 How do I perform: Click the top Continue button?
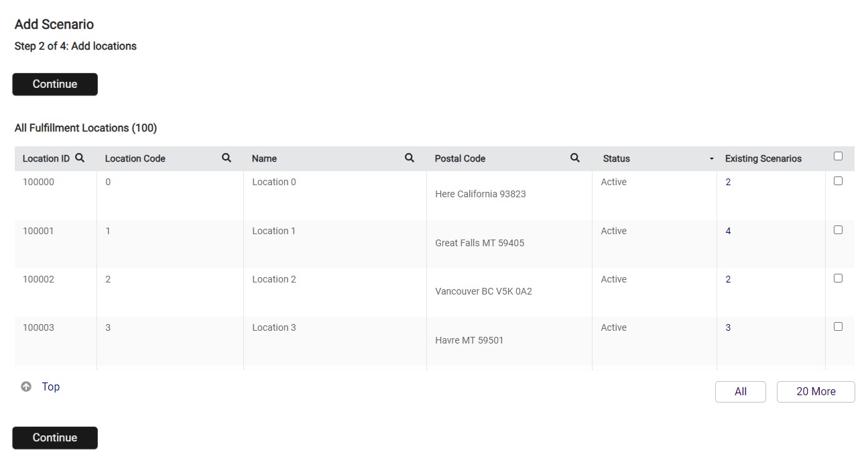[54, 84]
